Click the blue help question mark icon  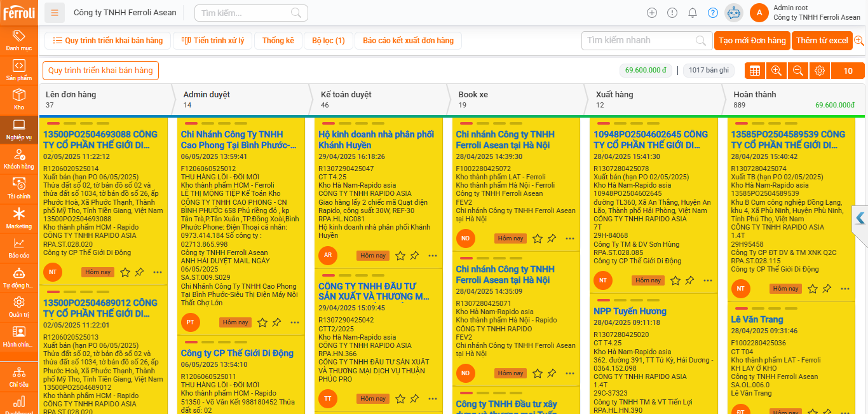point(713,13)
